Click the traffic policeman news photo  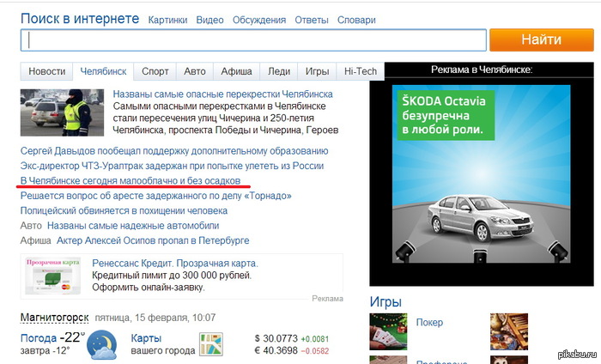point(62,112)
